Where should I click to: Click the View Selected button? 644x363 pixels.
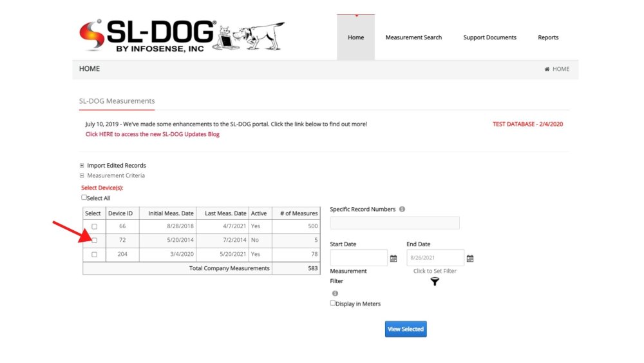(406, 329)
